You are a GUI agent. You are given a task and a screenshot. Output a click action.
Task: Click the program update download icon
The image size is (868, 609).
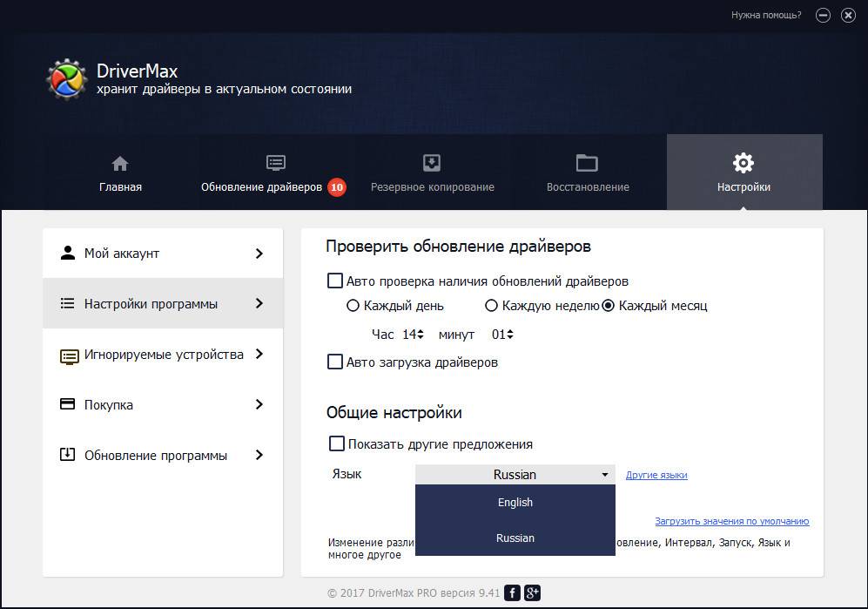click(x=68, y=455)
